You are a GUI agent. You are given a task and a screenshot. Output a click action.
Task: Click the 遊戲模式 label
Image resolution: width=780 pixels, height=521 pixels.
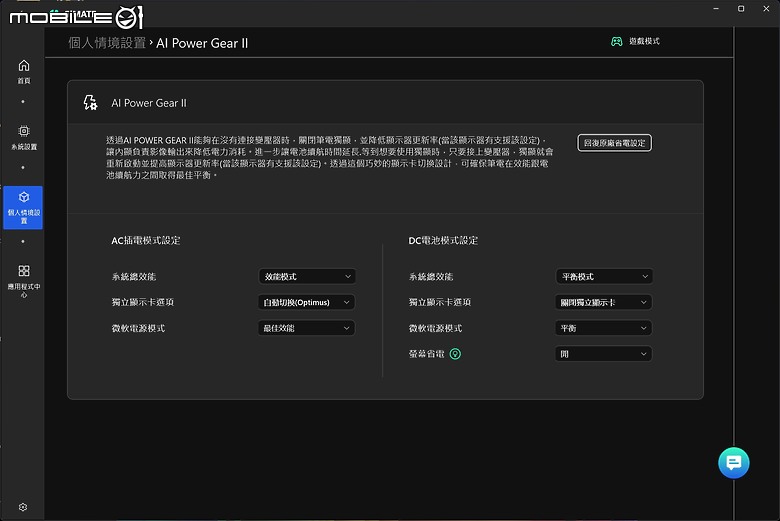pyautogui.click(x=644, y=41)
